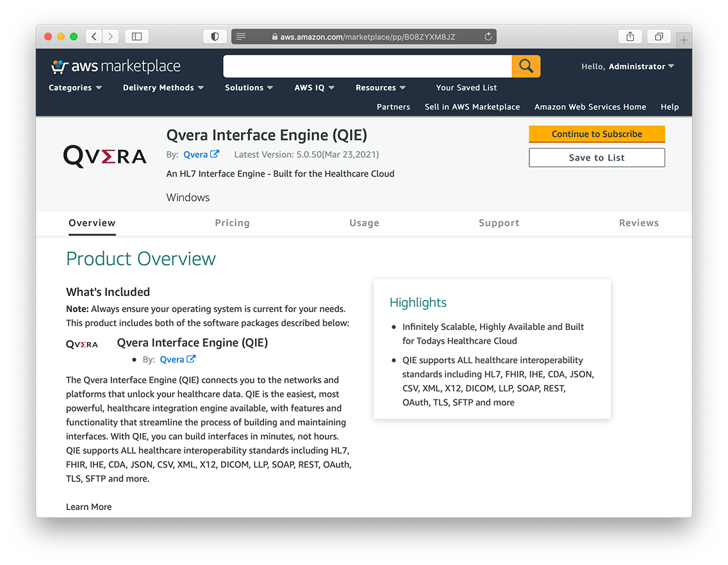Click the What's Included heading

[108, 292]
